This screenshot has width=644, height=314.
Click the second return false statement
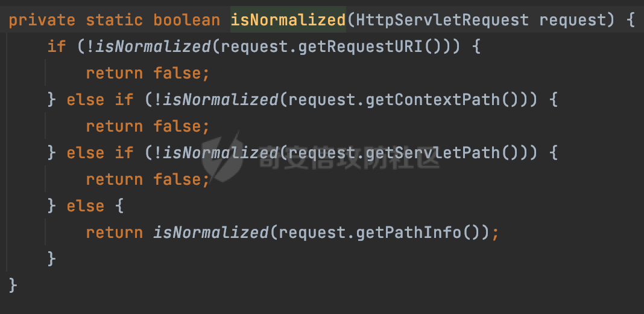click(148, 126)
